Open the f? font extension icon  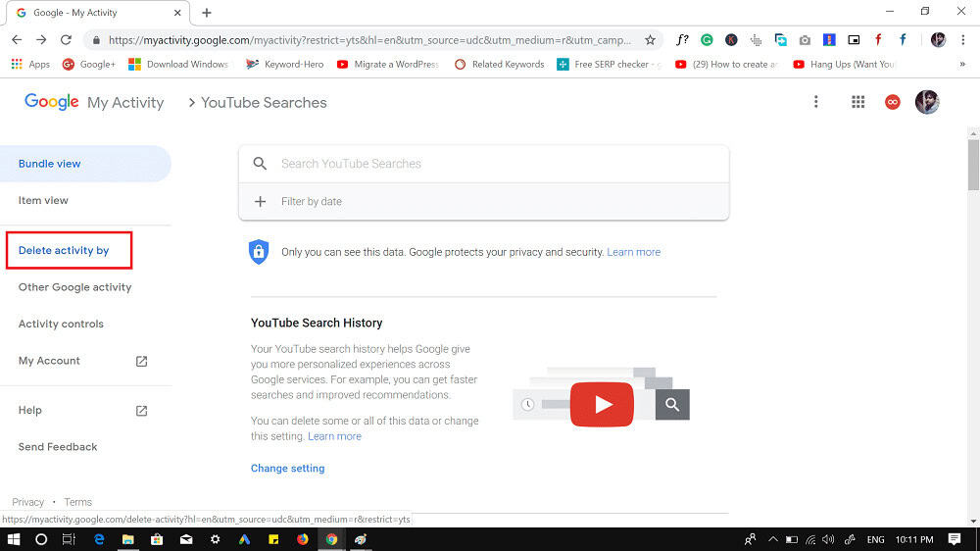682,40
